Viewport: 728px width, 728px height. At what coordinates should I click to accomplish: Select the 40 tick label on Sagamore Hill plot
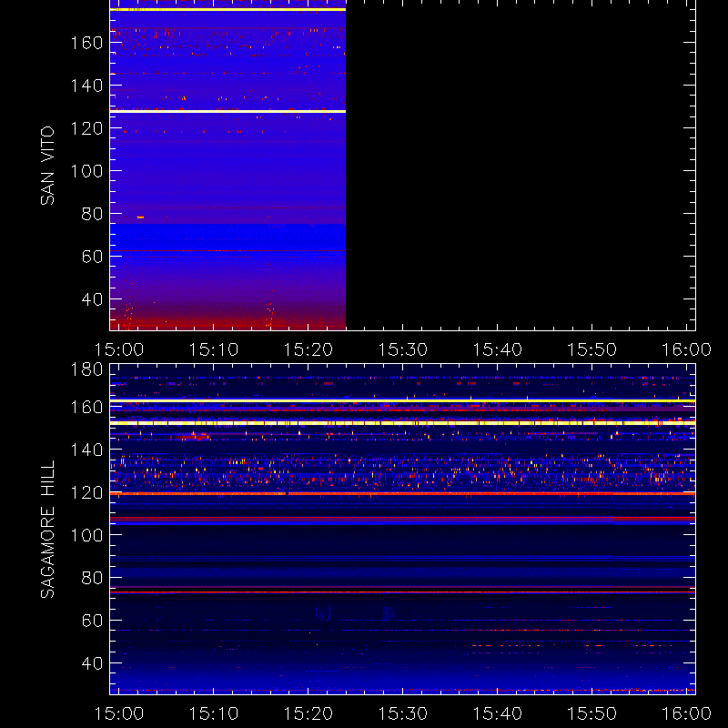92,663
